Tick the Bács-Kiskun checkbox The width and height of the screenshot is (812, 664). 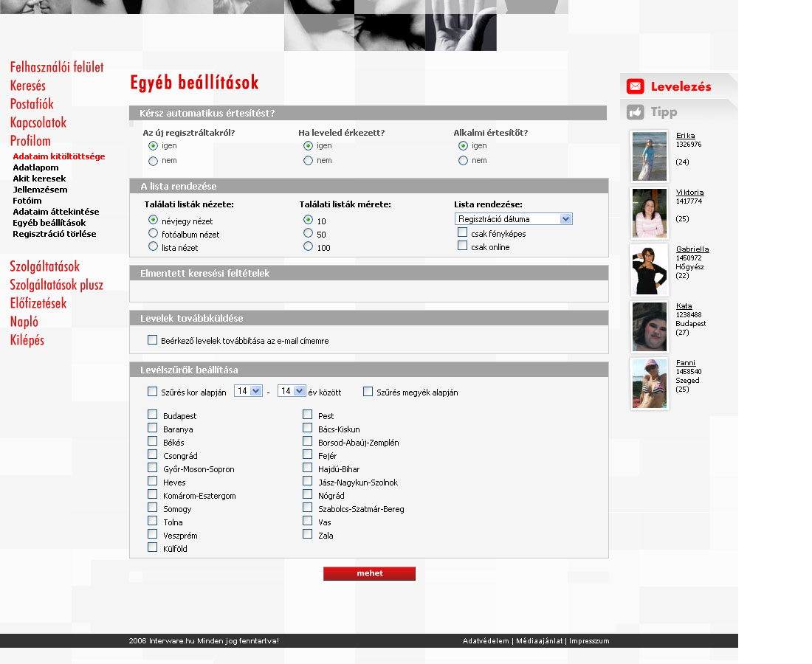pyautogui.click(x=308, y=428)
